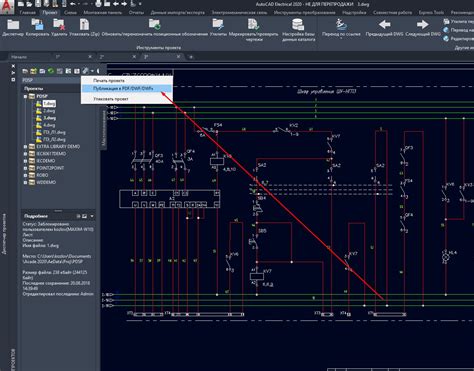The image size is (474, 371).
Task: Click the Переход по ссылке surfer icon
Action: [x=341, y=24]
